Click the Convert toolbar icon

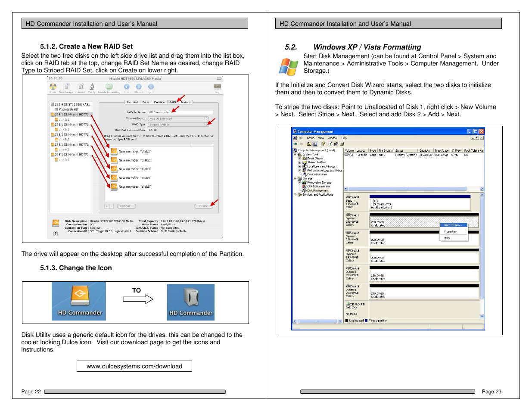(80, 87)
